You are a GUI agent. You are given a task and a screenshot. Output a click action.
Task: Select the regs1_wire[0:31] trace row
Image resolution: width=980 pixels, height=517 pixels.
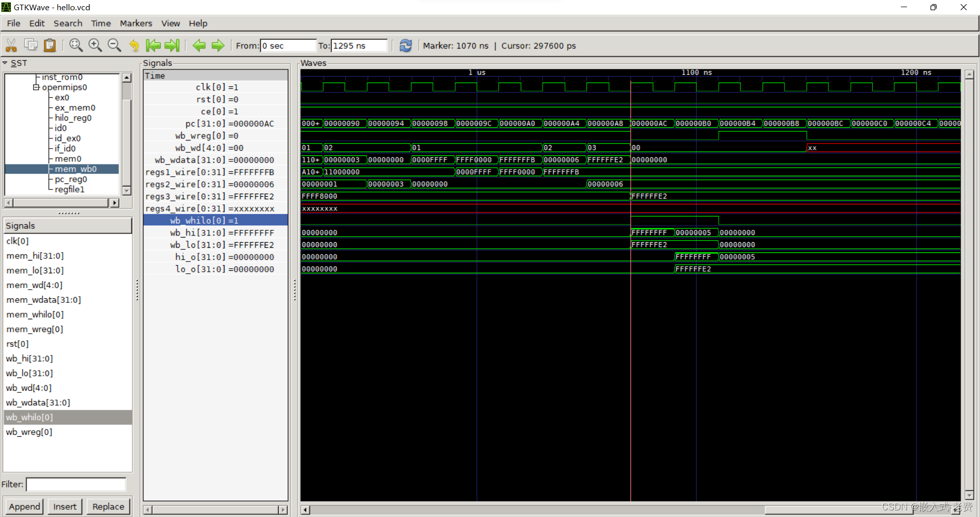pos(215,172)
